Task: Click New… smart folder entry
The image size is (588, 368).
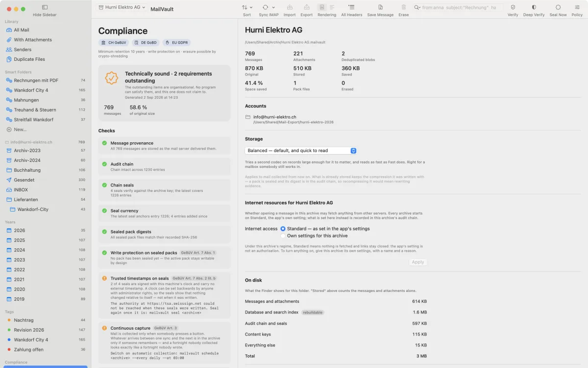Action: (20, 130)
